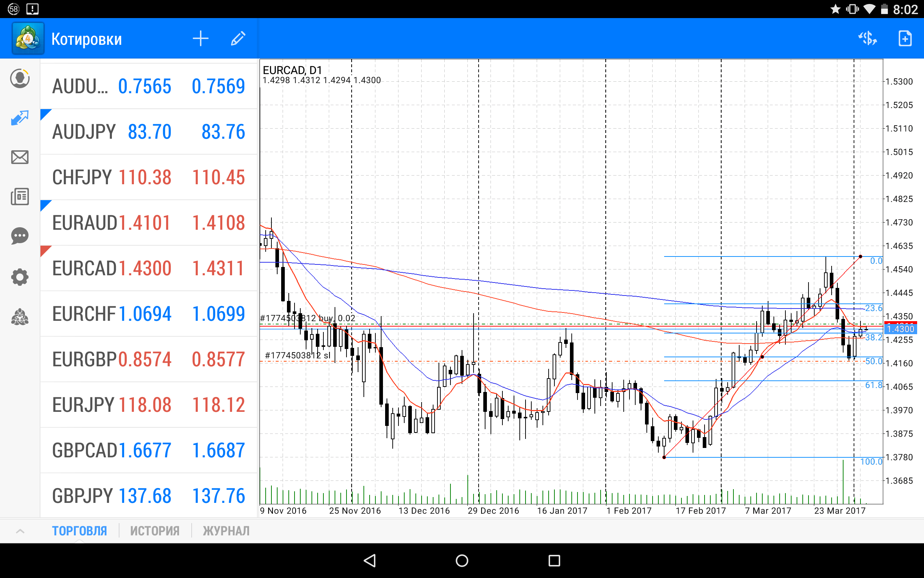
Task: Open new trade order dollar icon
Action: [x=867, y=39]
